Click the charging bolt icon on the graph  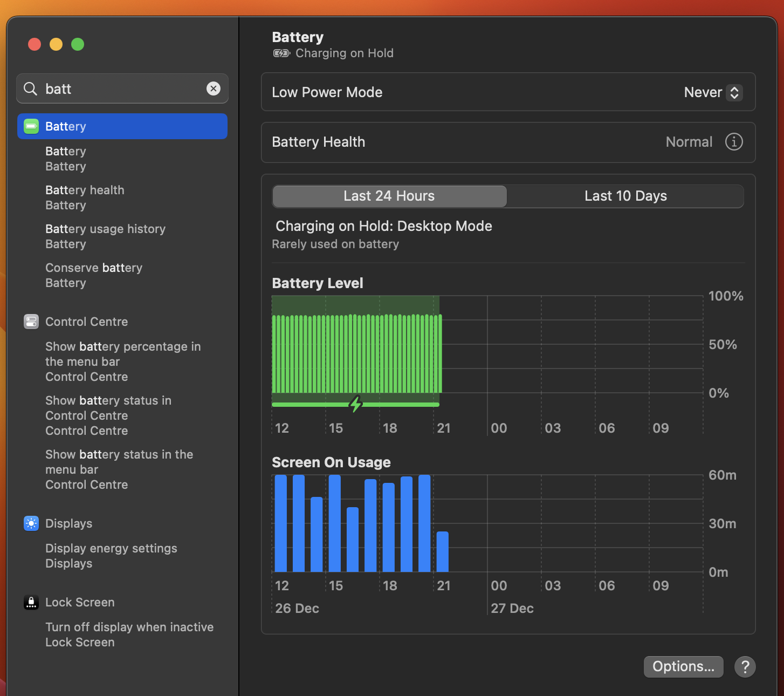[355, 404]
